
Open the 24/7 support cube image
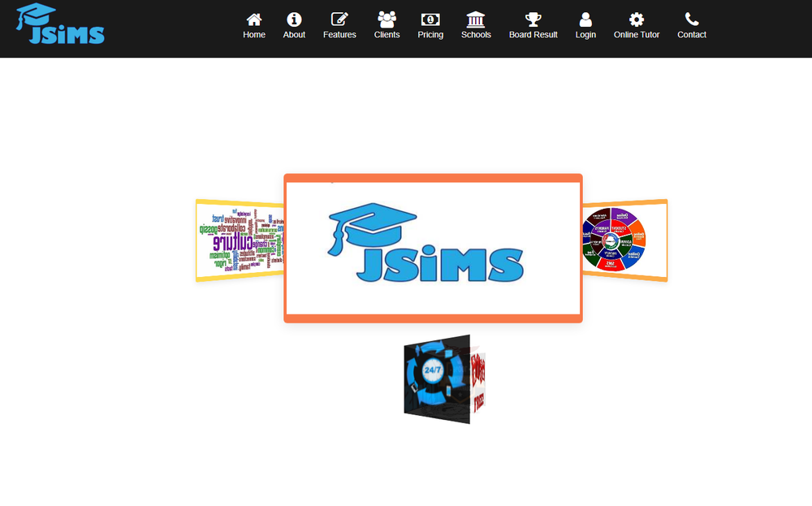coord(438,378)
